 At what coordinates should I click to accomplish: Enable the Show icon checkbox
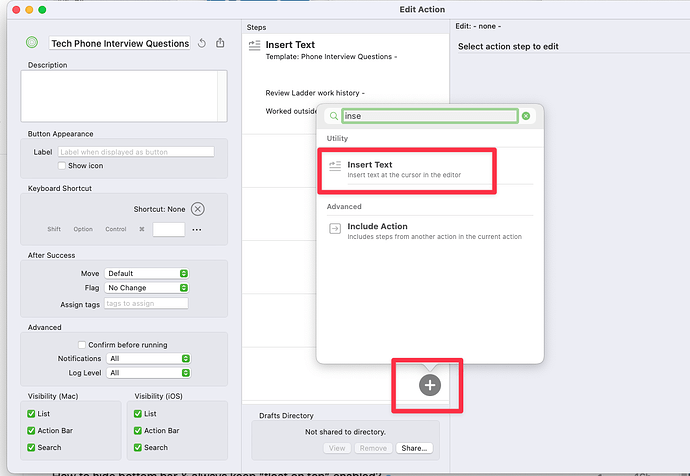(62, 165)
